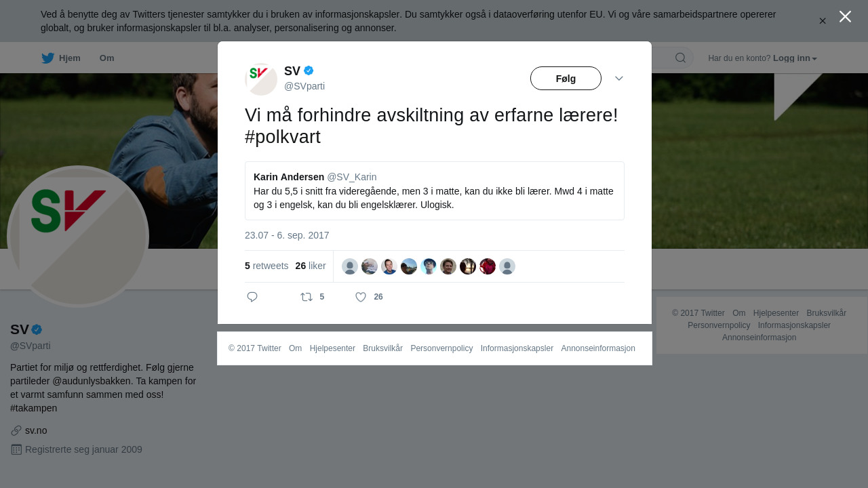Image resolution: width=868 pixels, height=488 pixels.
Task: Click the Twitter bird Hjem icon
Action: (x=47, y=58)
